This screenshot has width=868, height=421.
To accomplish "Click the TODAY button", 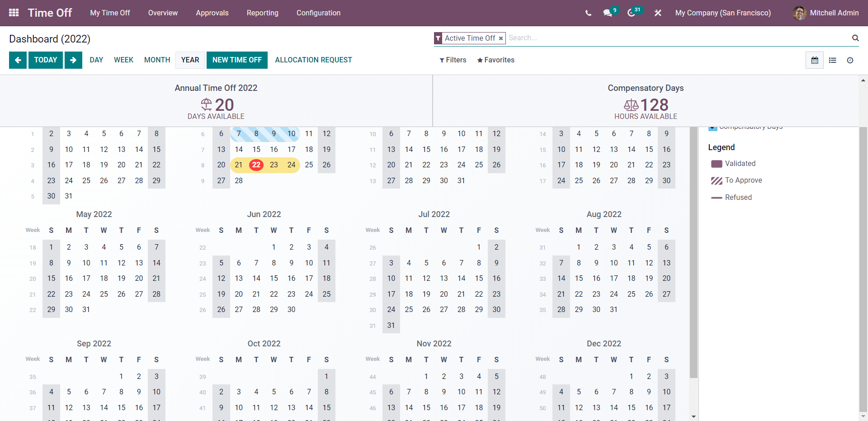I will point(46,60).
